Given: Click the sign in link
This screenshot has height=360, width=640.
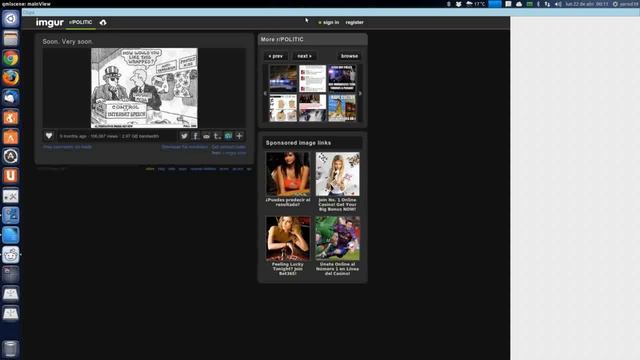Looking at the screenshot, I should click(331, 22).
